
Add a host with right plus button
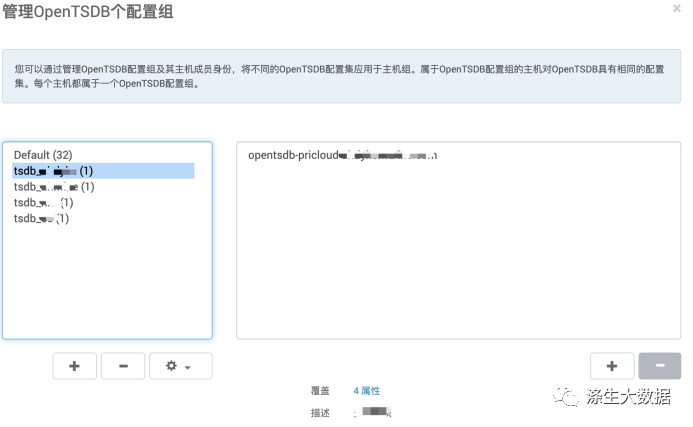pos(612,366)
